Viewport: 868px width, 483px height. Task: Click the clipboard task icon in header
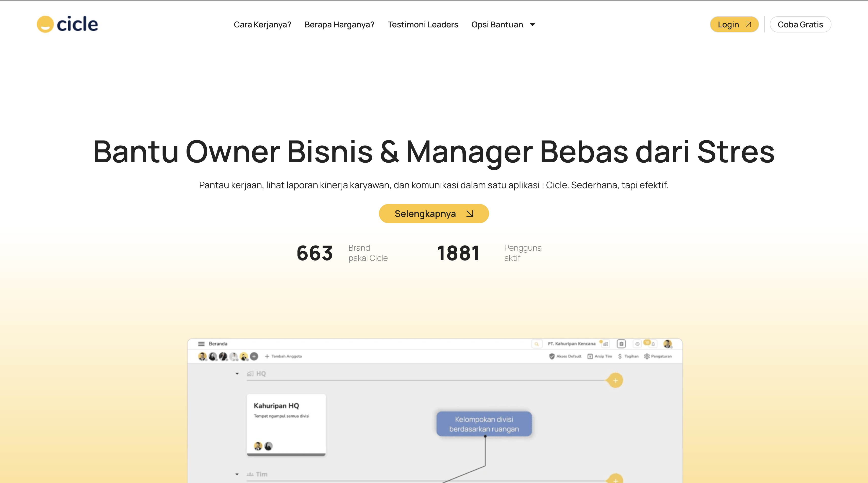pos(621,344)
